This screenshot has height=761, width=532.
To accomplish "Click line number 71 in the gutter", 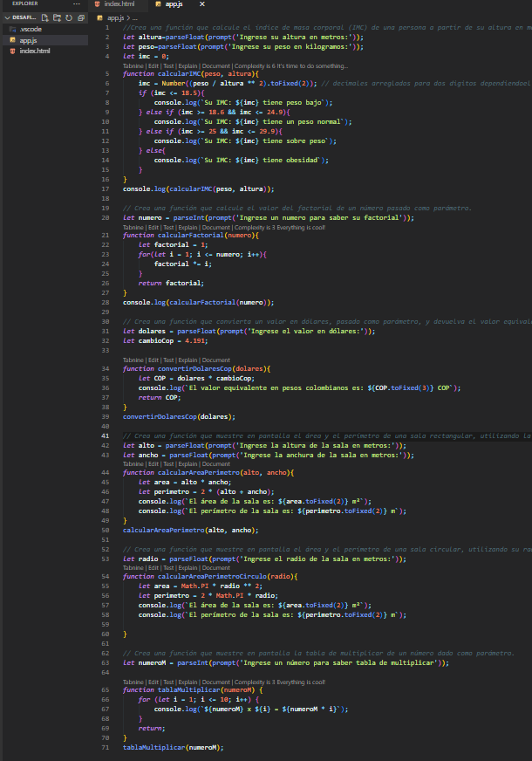I will click(106, 747).
